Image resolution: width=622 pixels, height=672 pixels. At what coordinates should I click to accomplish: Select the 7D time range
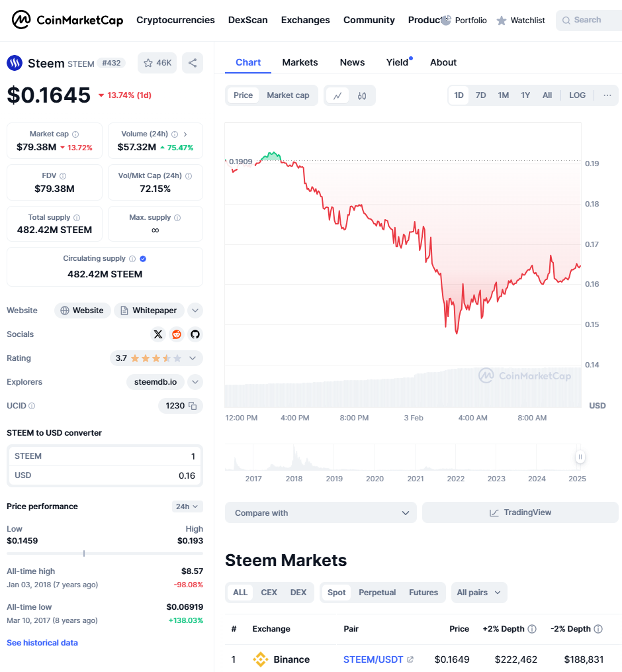click(x=481, y=95)
